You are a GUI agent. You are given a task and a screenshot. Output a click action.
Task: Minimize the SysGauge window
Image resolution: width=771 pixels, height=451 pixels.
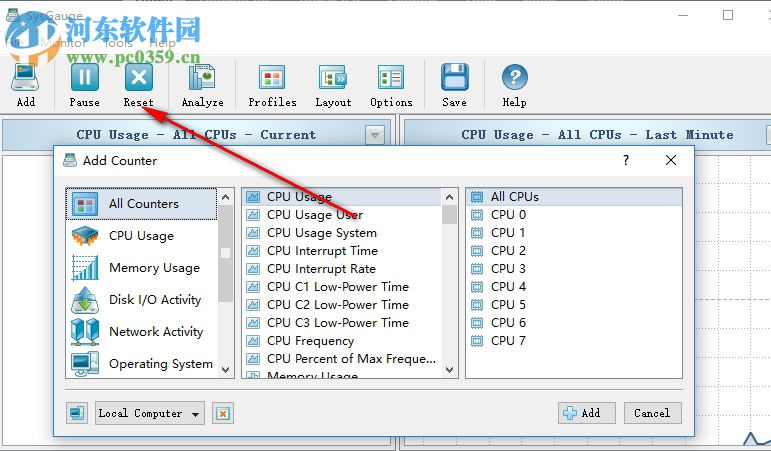pos(683,15)
